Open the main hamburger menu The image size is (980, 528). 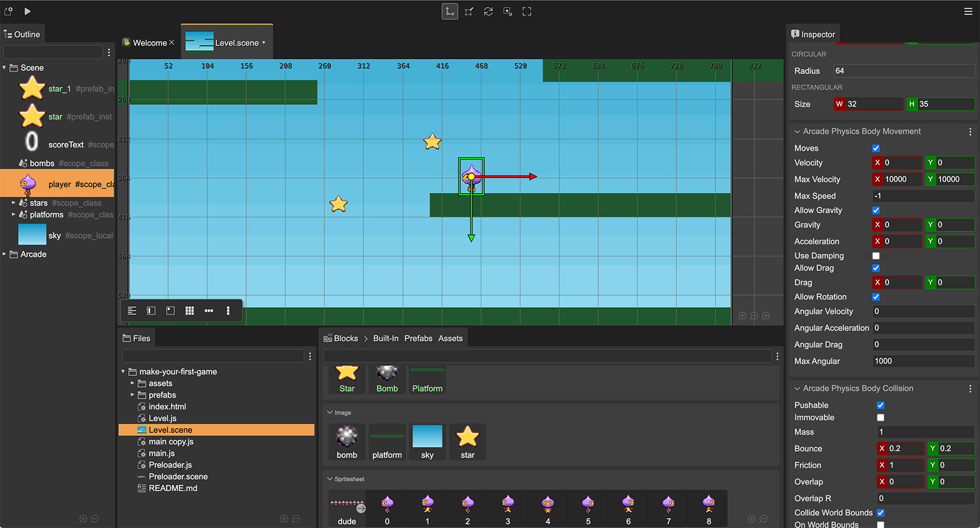(x=968, y=11)
